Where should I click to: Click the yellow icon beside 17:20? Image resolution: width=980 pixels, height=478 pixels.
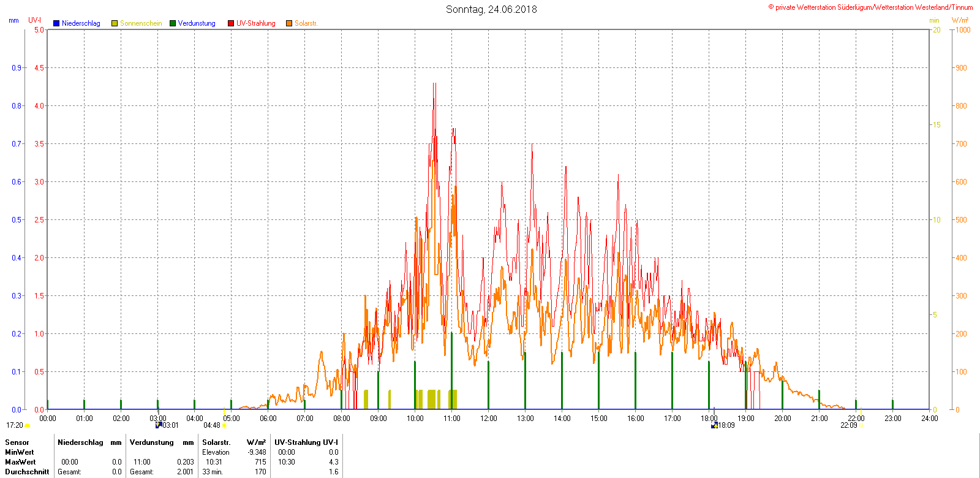[28, 425]
